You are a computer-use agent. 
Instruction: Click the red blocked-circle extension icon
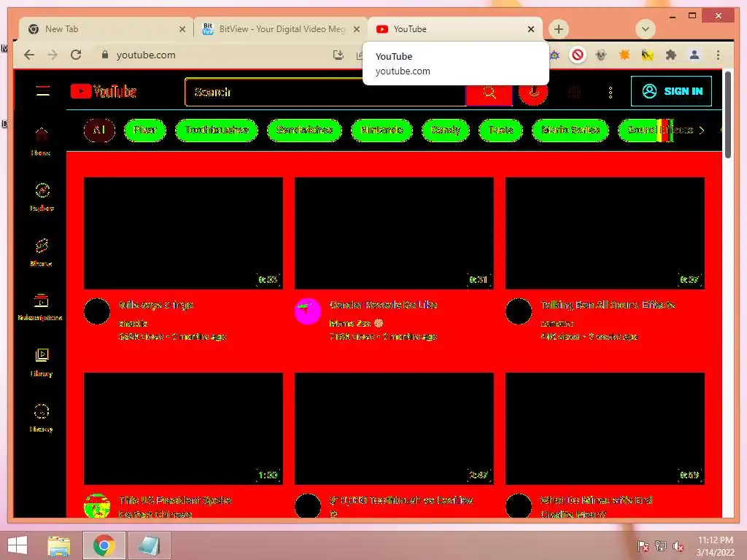tap(578, 55)
